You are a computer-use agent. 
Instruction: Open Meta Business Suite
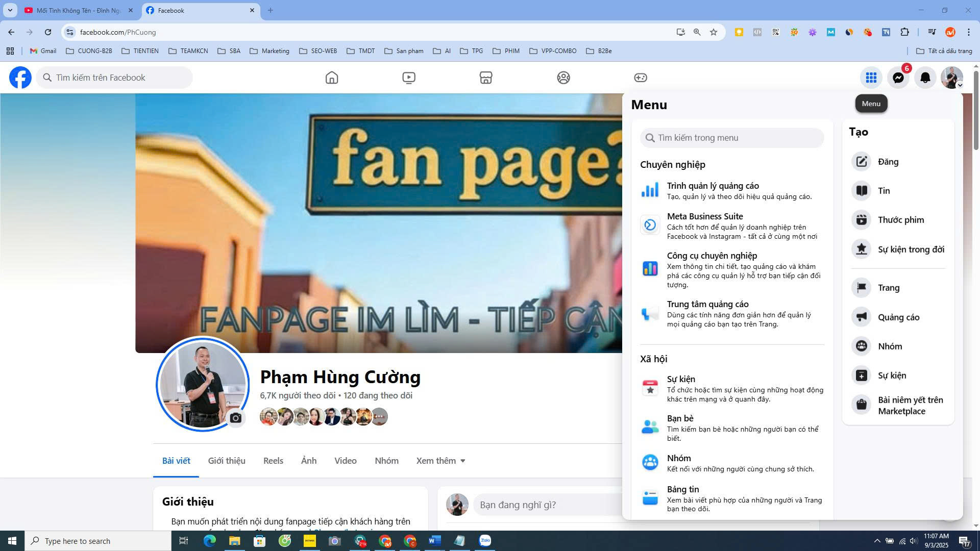[x=732, y=226]
